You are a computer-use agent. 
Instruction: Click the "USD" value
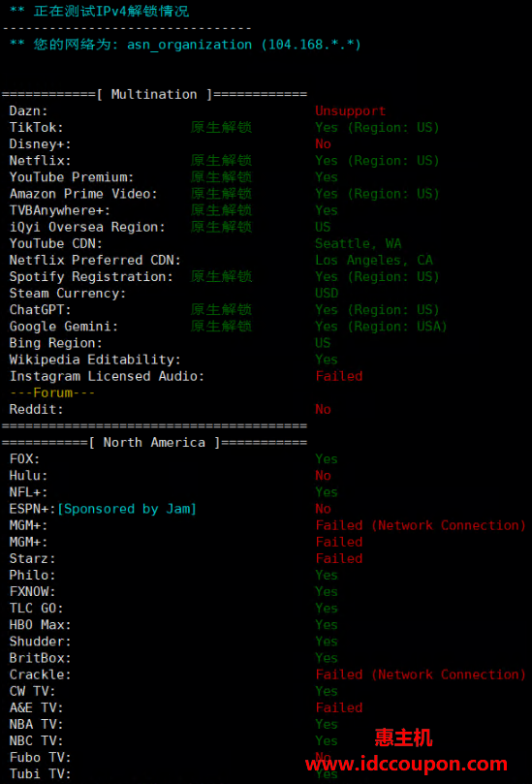(x=327, y=293)
